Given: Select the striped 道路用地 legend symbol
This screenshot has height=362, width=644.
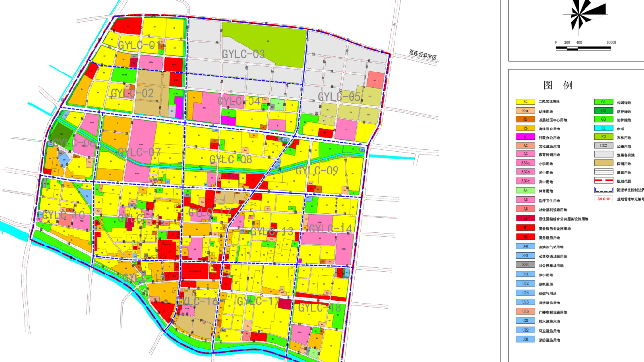Looking at the screenshot, I should (x=603, y=172).
